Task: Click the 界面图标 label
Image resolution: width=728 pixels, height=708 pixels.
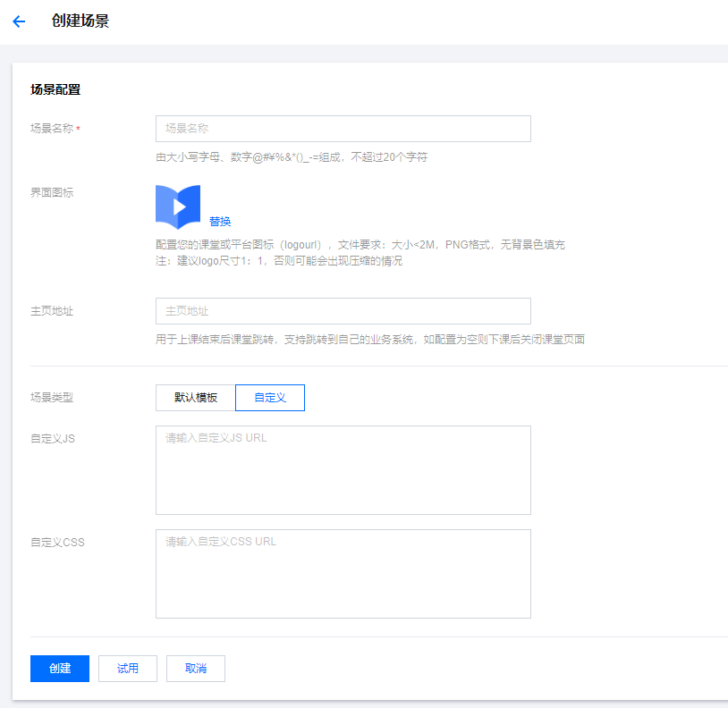Action: pyautogui.click(x=52, y=192)
